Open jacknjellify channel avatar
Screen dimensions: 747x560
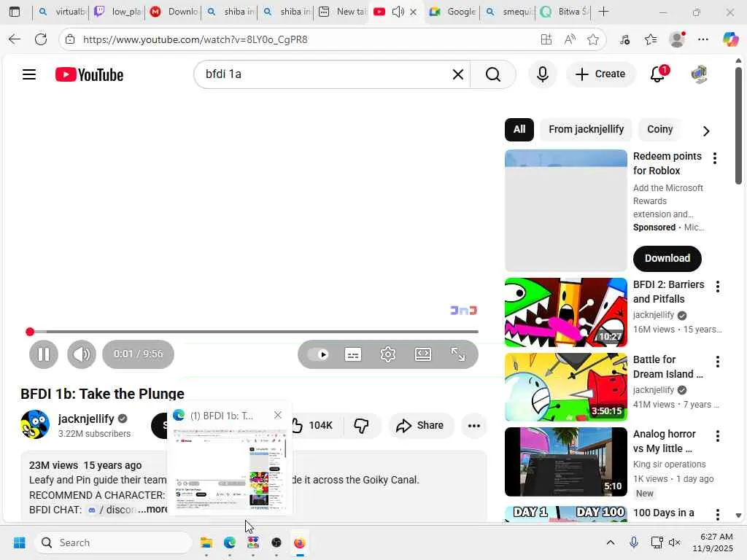pos(35,424)
